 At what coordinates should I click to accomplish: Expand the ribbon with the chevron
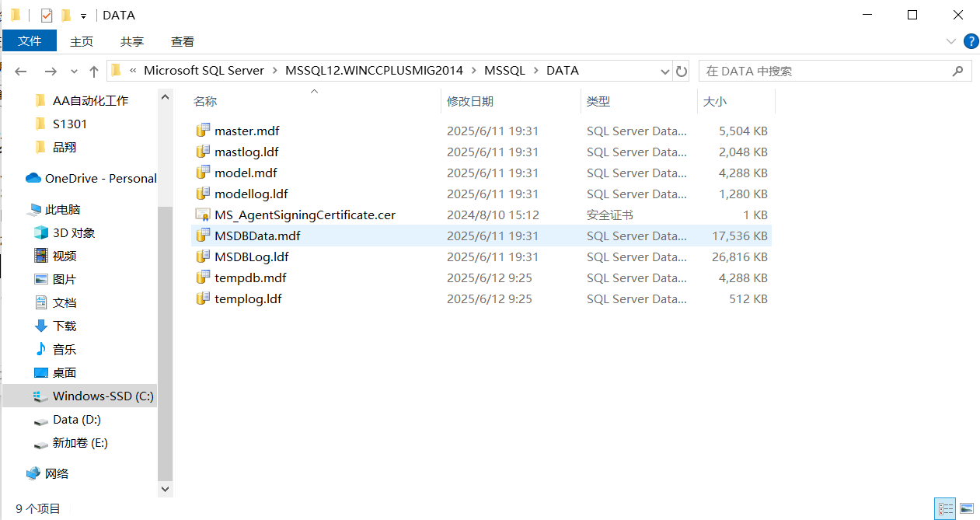(950, 41)
